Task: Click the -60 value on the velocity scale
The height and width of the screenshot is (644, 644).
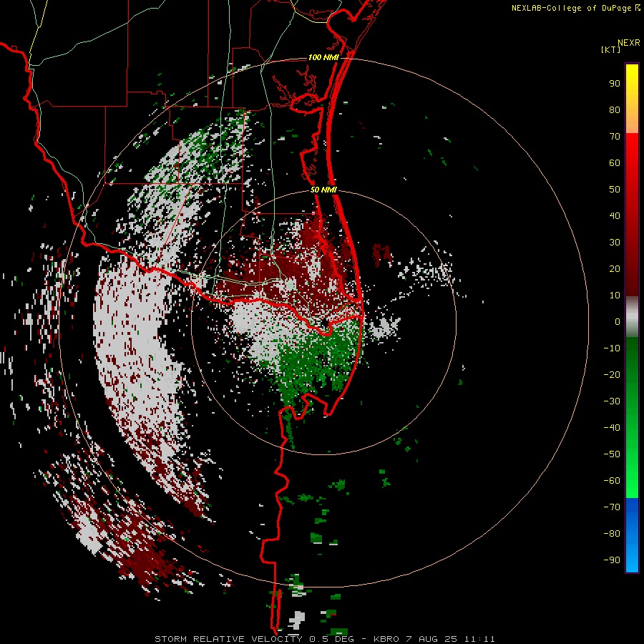Action: (x=612, y=481)
